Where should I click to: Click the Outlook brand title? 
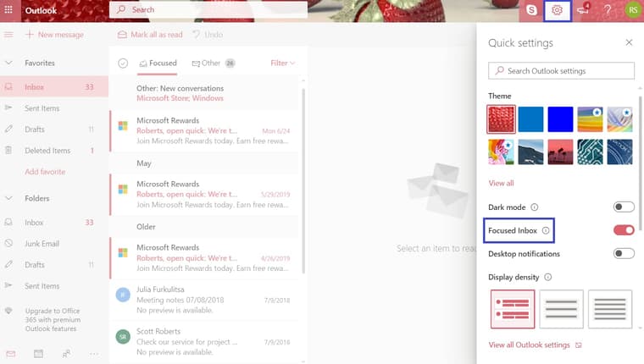[x=41, y=10]
